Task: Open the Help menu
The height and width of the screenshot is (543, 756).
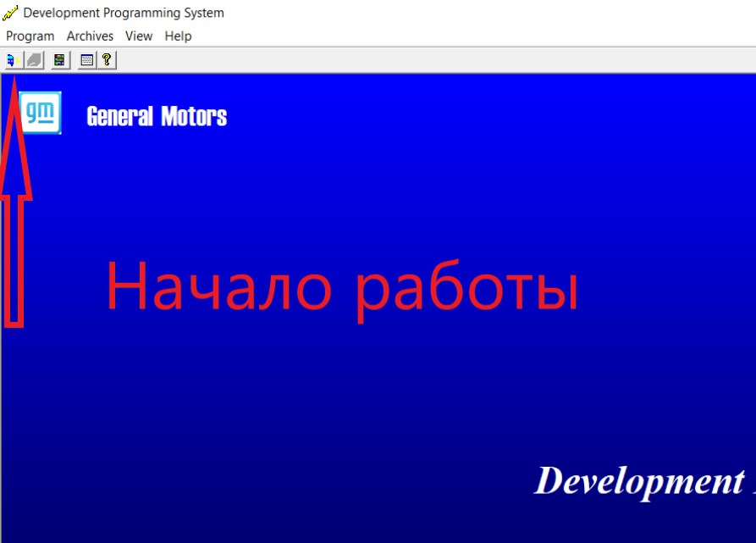Action: [178, 36]
